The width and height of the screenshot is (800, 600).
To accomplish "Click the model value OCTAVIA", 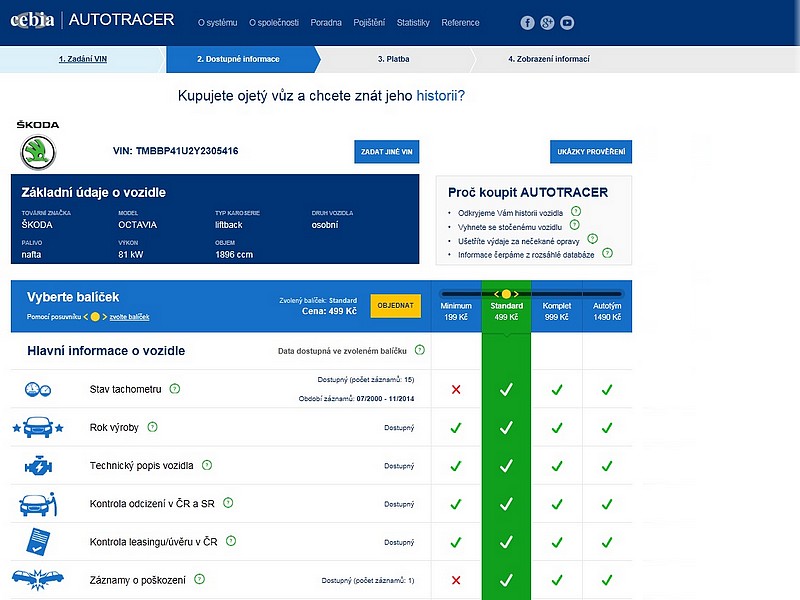I will coord(137,225).
